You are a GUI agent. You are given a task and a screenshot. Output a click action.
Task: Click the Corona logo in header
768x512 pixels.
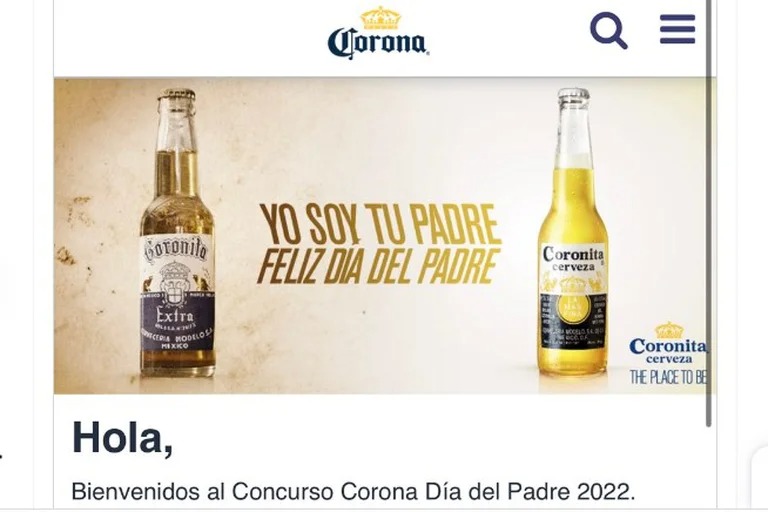pyautogui.click(x=378, y=33)
